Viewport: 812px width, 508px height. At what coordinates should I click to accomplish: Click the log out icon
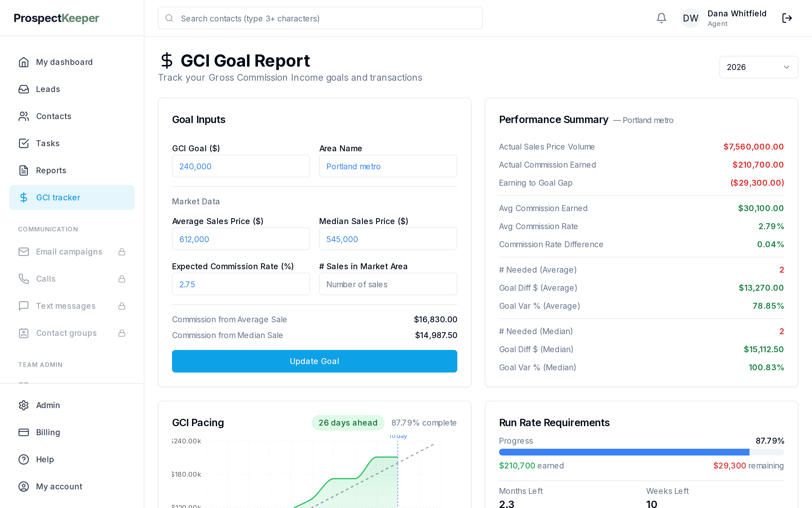[787, 18]
